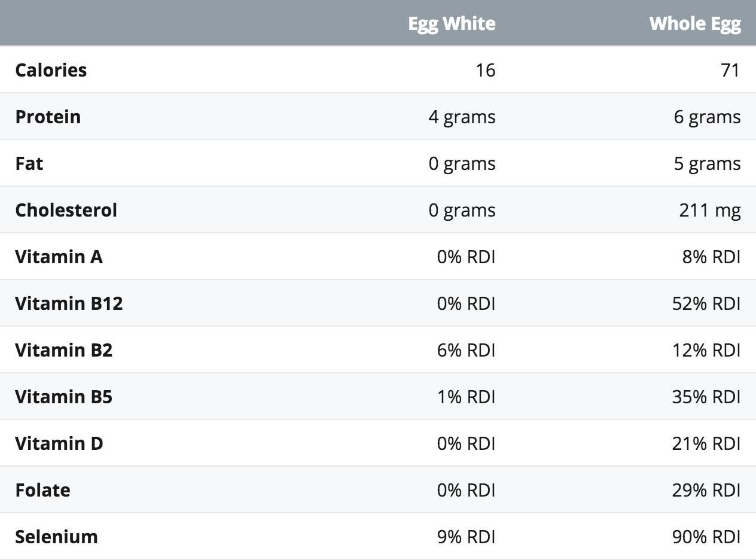Click the 4 grams protein value

[462, 117]
